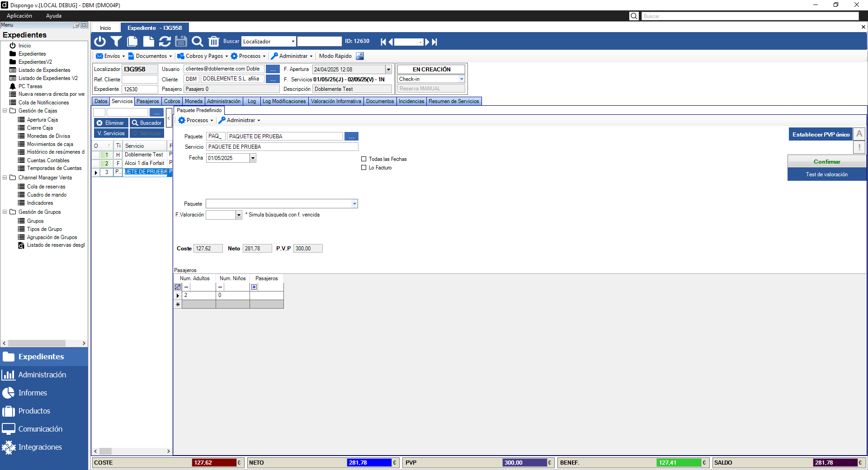Close the Menu panel with its X icon
This screenshot has height=470, width=868.
[x=84, y=25]
